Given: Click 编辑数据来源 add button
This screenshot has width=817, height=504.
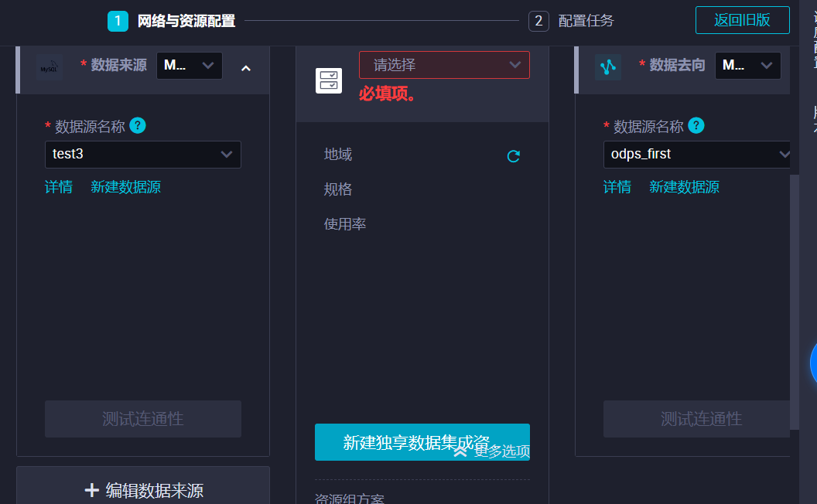Looking at the screenshot, I should [x=143, y=490].
